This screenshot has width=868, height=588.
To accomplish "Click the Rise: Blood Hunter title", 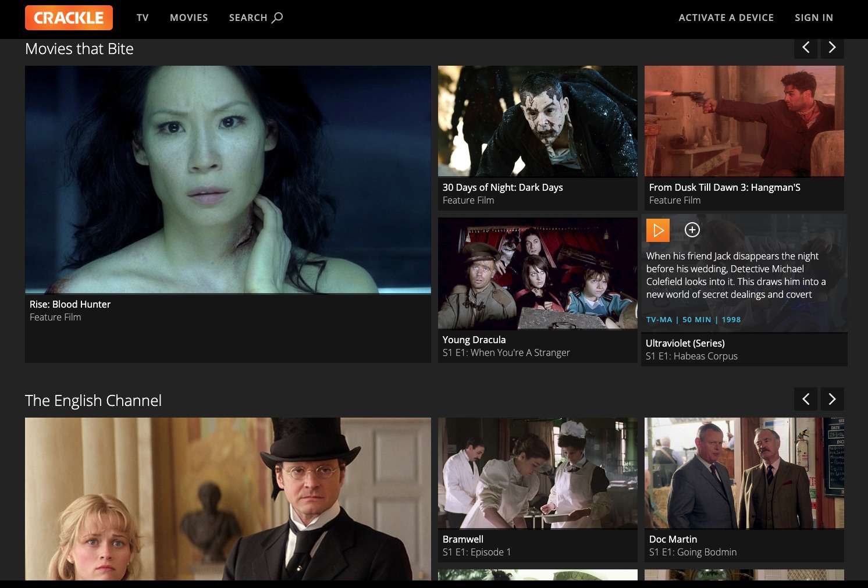I will (70, 304).
